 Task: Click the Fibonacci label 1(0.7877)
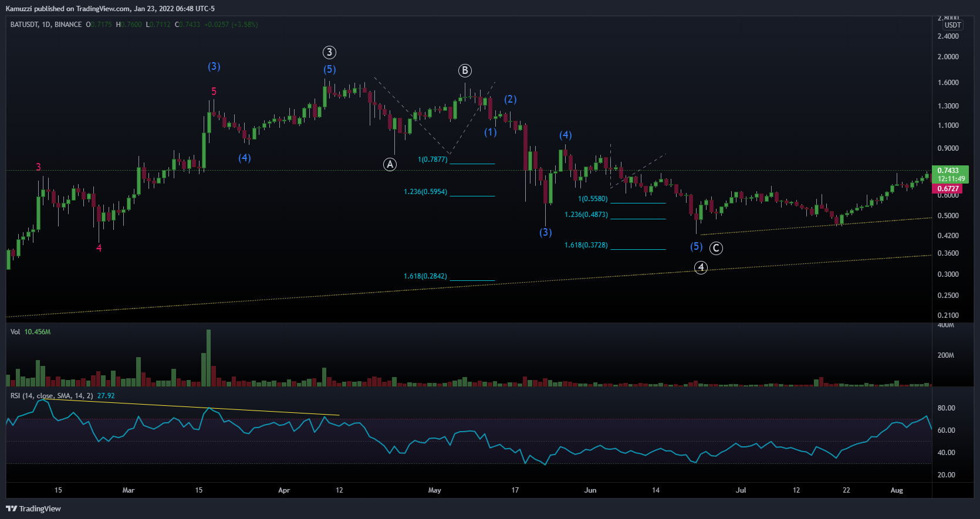coord(432,160)
